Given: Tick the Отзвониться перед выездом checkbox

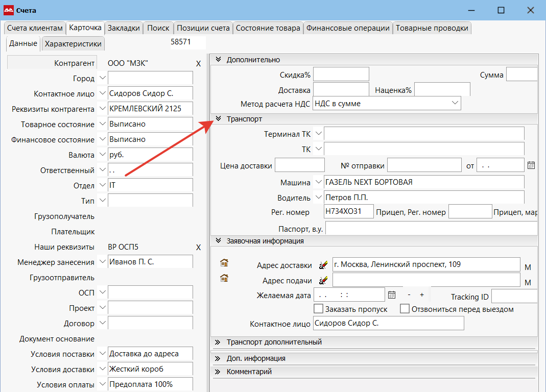Looking at the screenshot, I should pos(405,309).
